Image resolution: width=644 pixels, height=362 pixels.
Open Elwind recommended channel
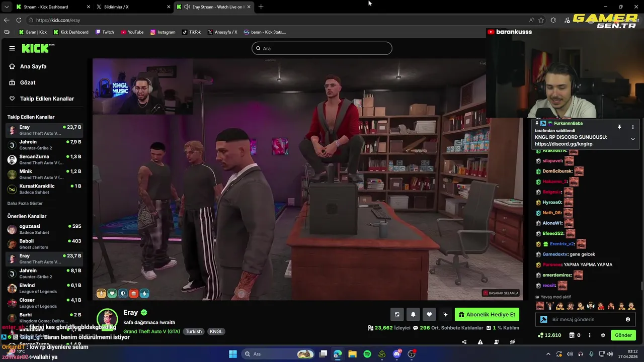[44, 288]
